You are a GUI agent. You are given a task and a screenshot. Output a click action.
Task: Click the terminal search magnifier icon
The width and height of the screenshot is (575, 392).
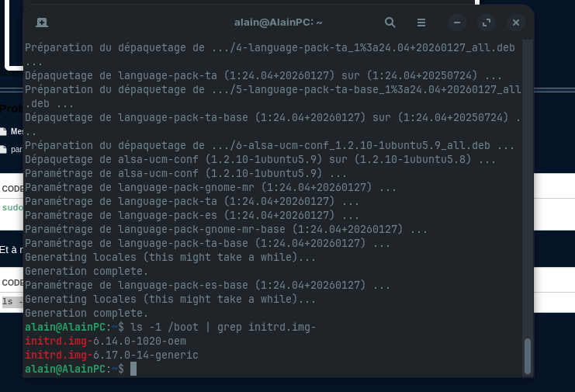click(390, 23)
